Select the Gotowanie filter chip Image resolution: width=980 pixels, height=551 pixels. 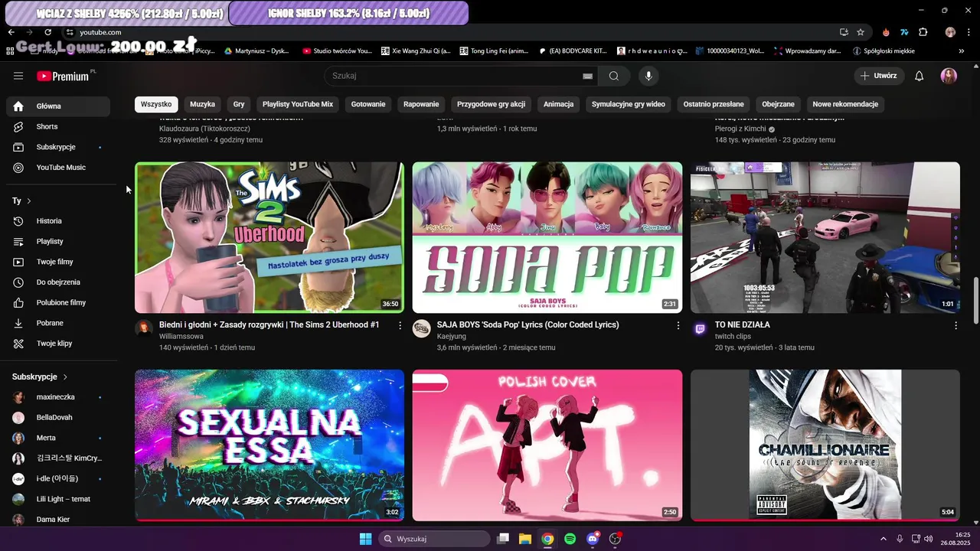tap(368, 104)
